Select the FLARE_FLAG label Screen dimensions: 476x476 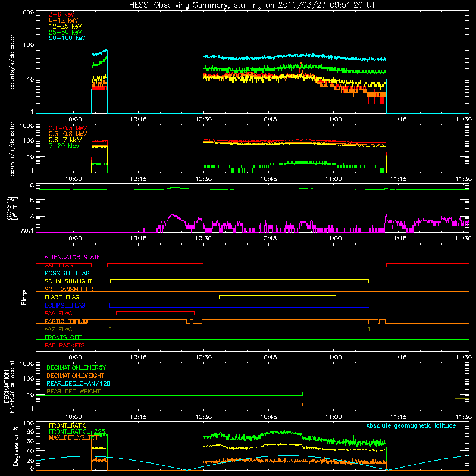point(62,297)
